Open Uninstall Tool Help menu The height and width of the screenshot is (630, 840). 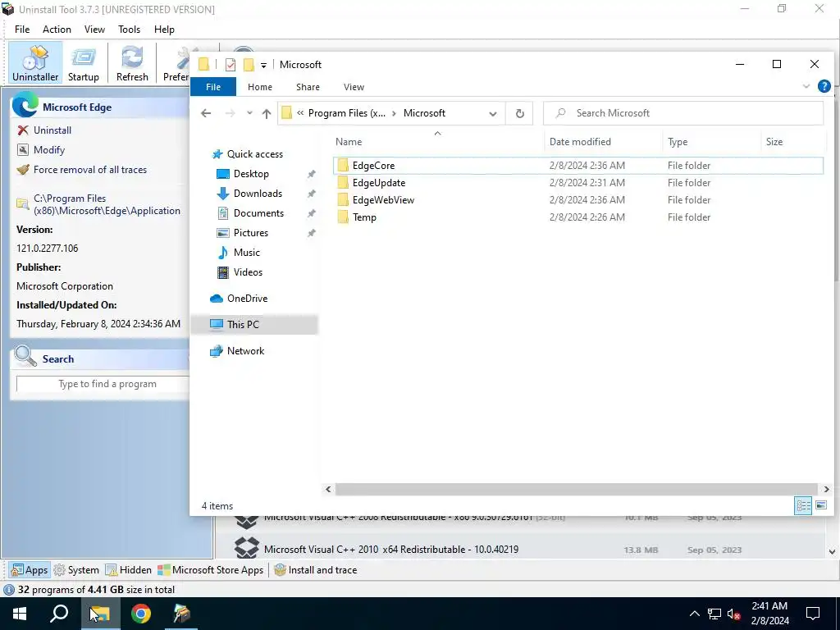[164, 30]
